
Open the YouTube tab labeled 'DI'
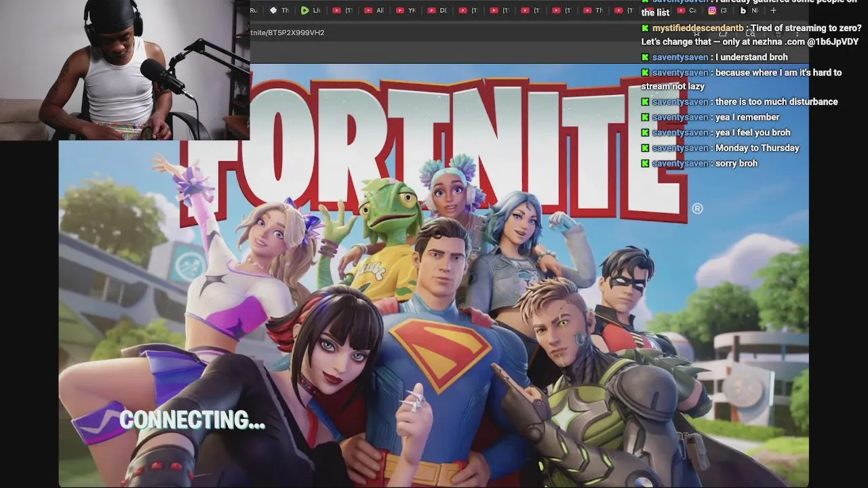[437, 10]
